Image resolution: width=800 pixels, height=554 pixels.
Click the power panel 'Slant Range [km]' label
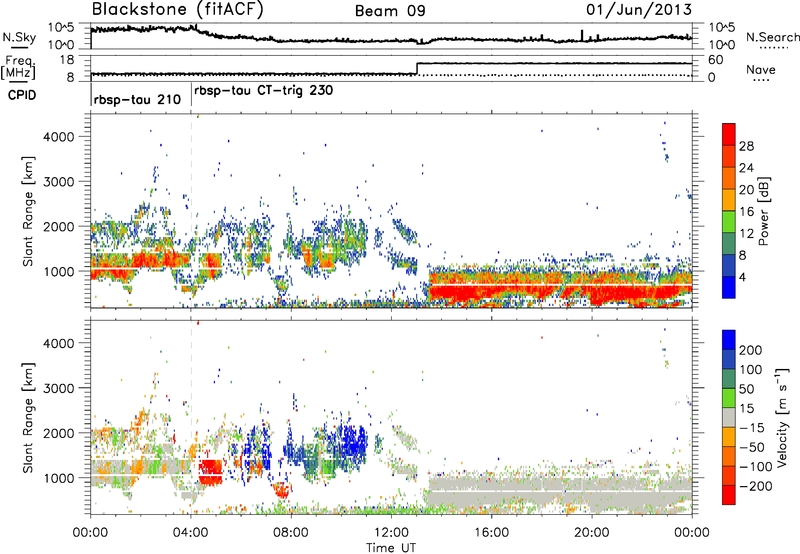28,211
